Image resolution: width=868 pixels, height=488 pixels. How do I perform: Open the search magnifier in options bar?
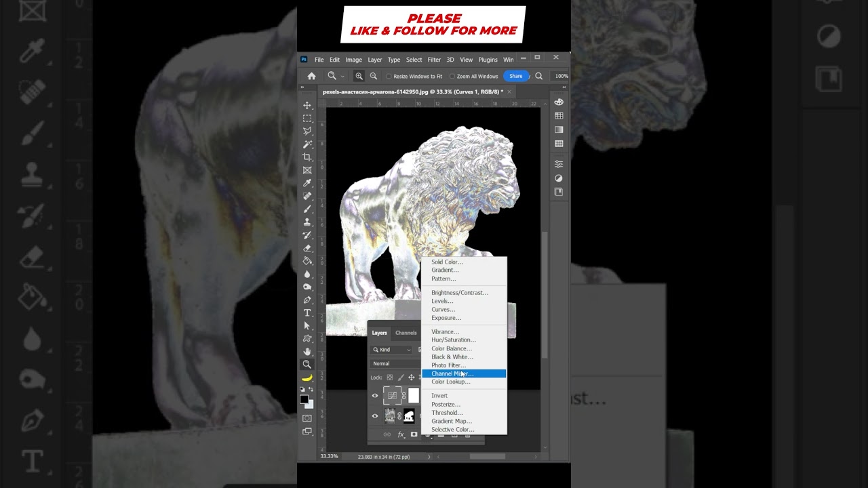click(538, 76)
